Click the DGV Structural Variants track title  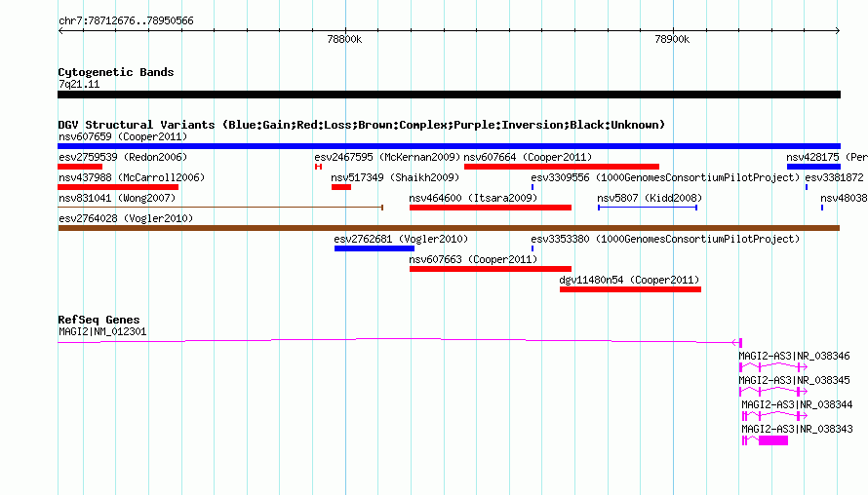click(361, 125)
